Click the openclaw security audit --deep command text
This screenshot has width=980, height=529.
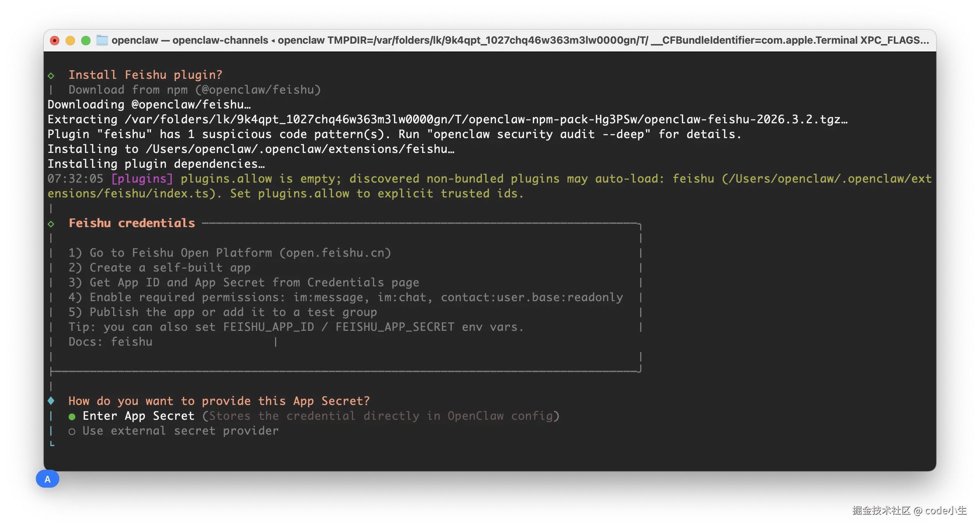coord(538,134)
